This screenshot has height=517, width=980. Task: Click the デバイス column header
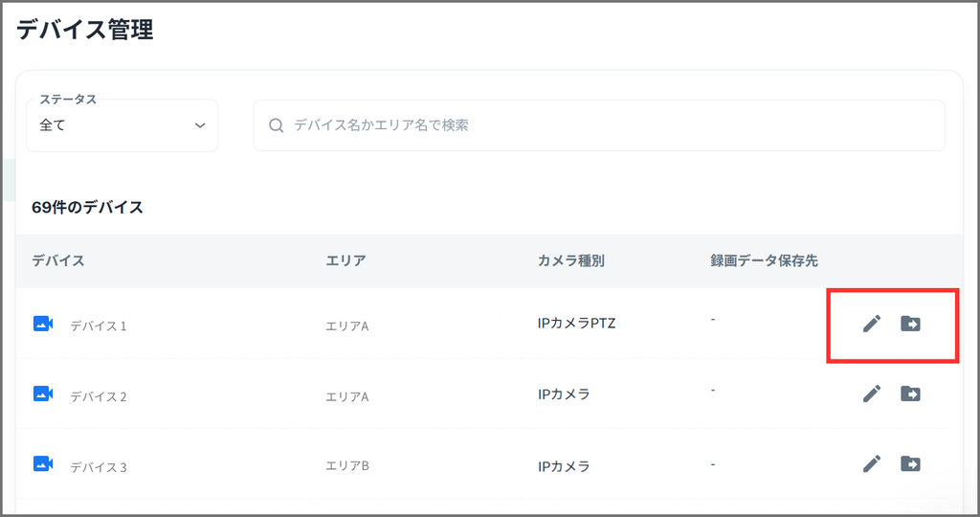[x=58, y=260]
